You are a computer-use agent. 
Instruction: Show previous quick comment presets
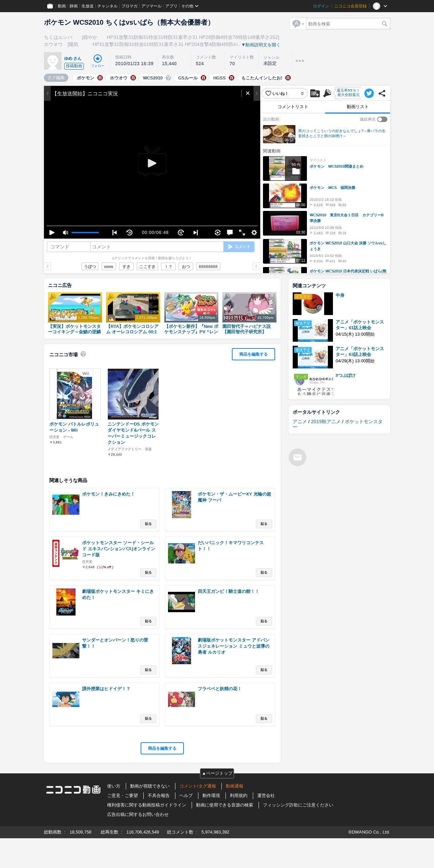[47, 266]
